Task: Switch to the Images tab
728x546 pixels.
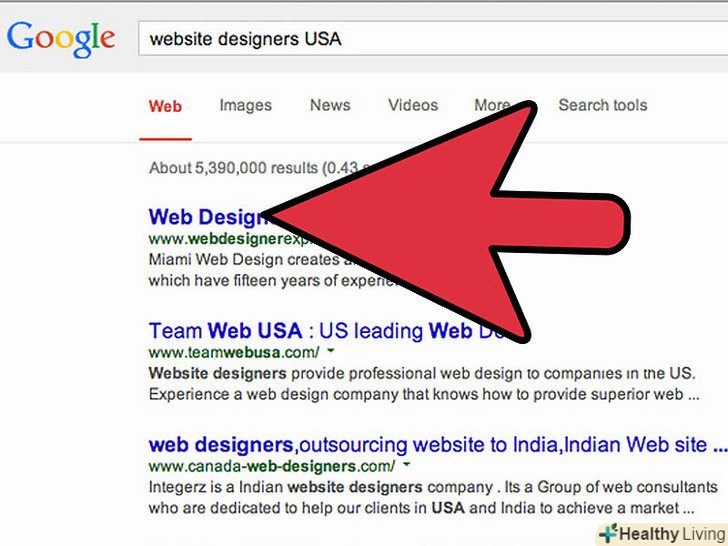Action: tap(246, 105)
